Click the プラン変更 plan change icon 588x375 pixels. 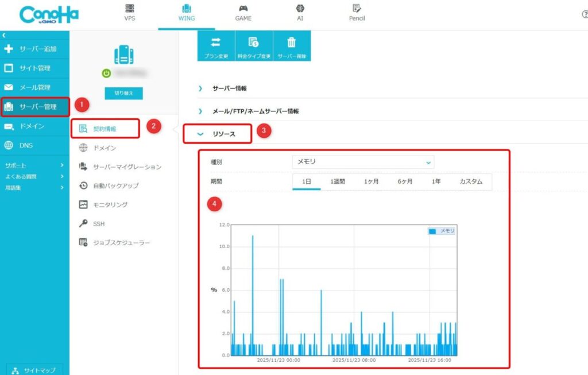click(x=216, y=45)
